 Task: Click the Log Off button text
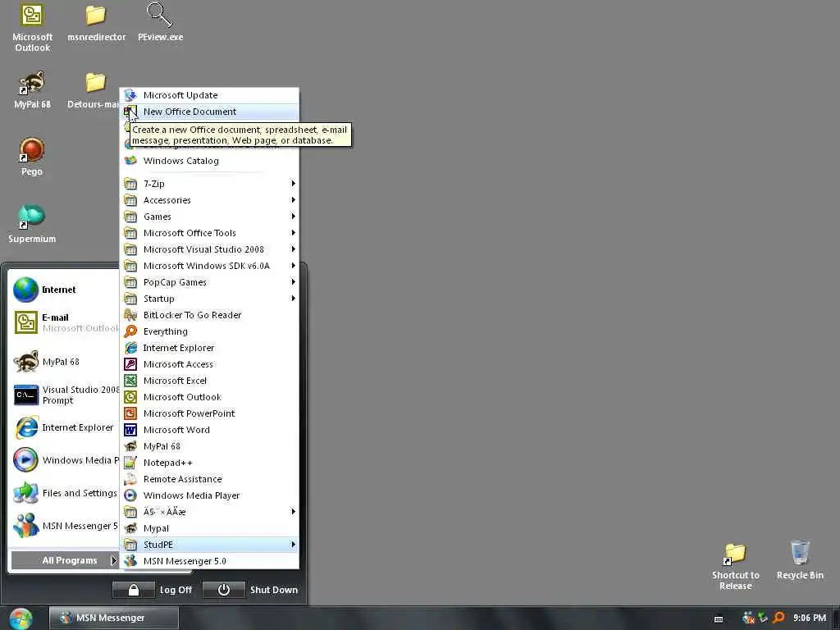click(x=176, y=590)
